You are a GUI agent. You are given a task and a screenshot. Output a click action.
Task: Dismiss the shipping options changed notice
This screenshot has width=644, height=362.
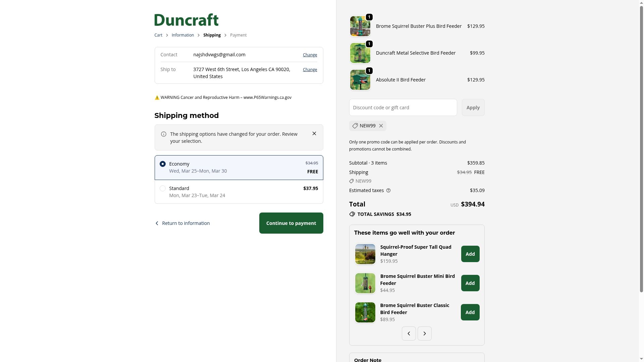(314, 133)
